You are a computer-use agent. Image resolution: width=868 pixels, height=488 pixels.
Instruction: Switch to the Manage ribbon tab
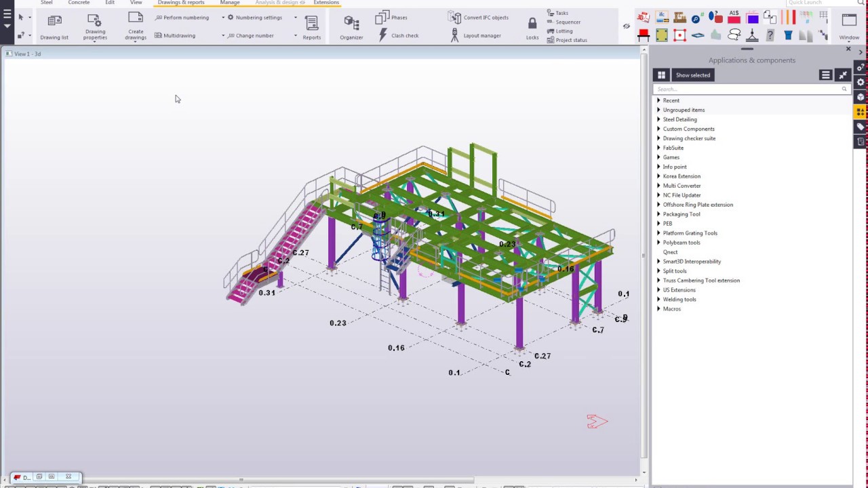pyautogui.click(x=229, y=3)
